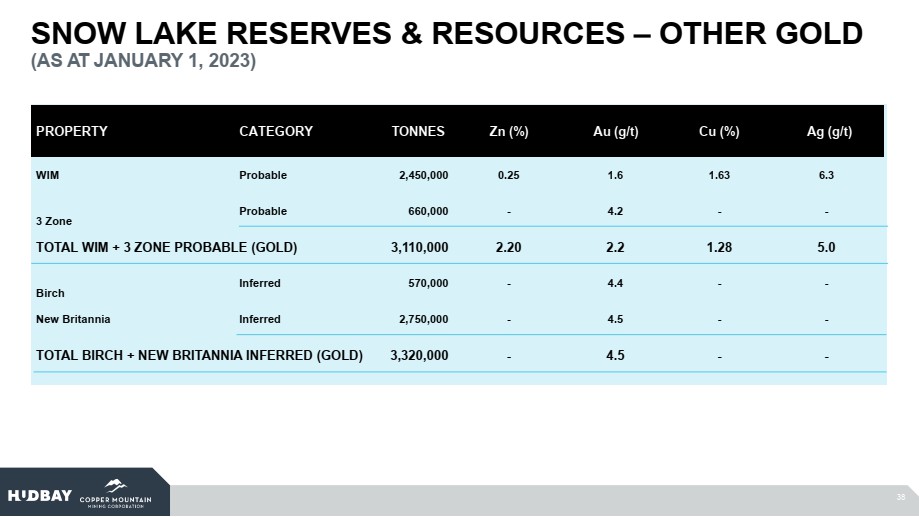Click the Hudbay logo in footer
The image size is (919, 517).
[x=40, y=496]
